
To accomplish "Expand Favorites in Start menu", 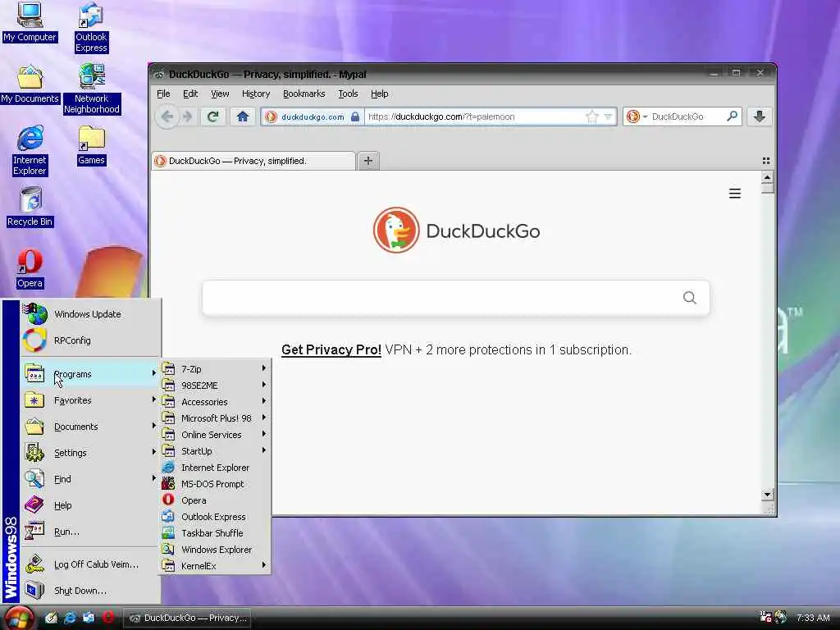I will pyautogui.click(x=90, y=400).
